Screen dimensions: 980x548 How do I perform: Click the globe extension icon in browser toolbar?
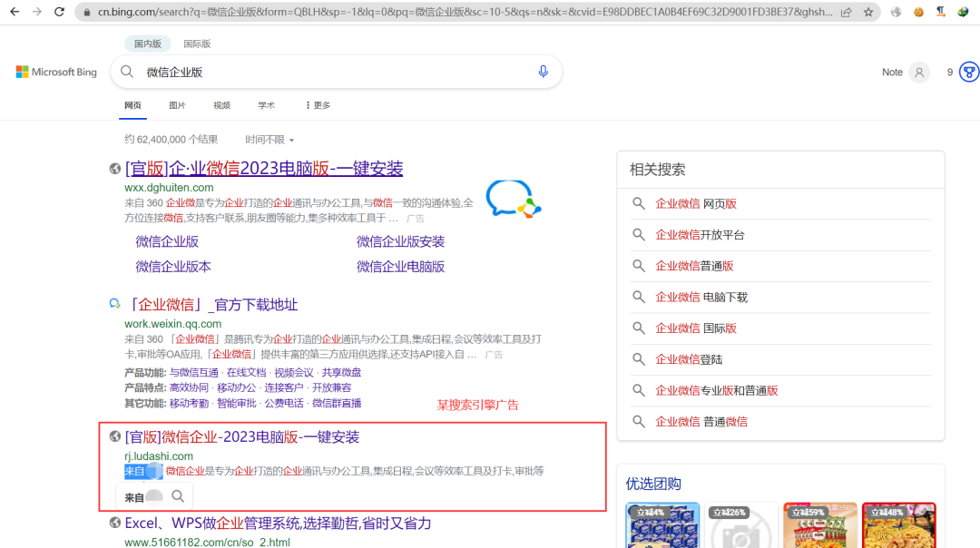tap(897, 12)
